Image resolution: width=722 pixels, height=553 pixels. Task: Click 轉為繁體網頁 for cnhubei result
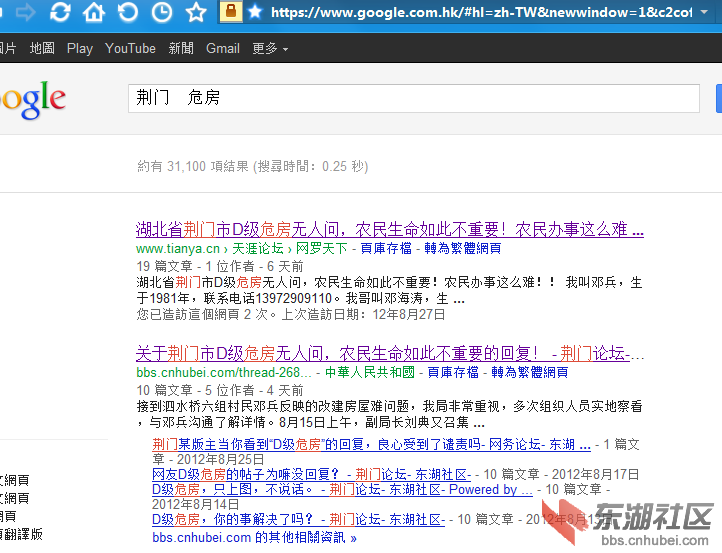tap(530, 372)
